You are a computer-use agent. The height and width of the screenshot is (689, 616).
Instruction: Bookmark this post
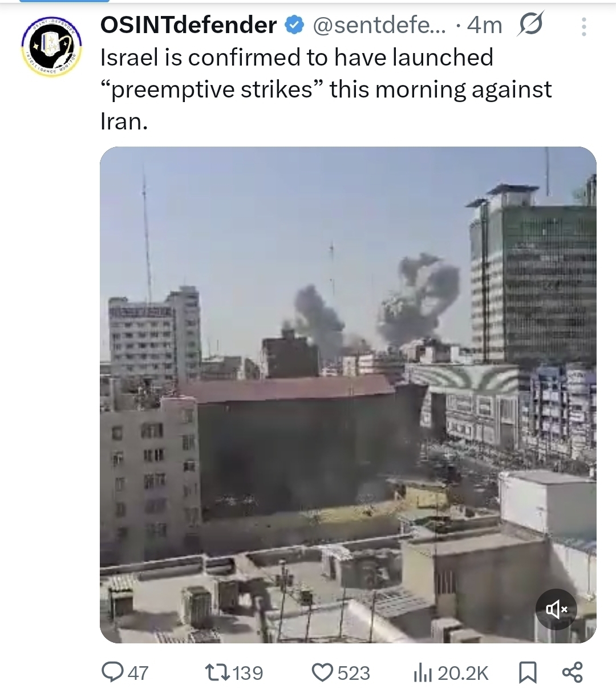pyautogui.click(x=528, y=672)
